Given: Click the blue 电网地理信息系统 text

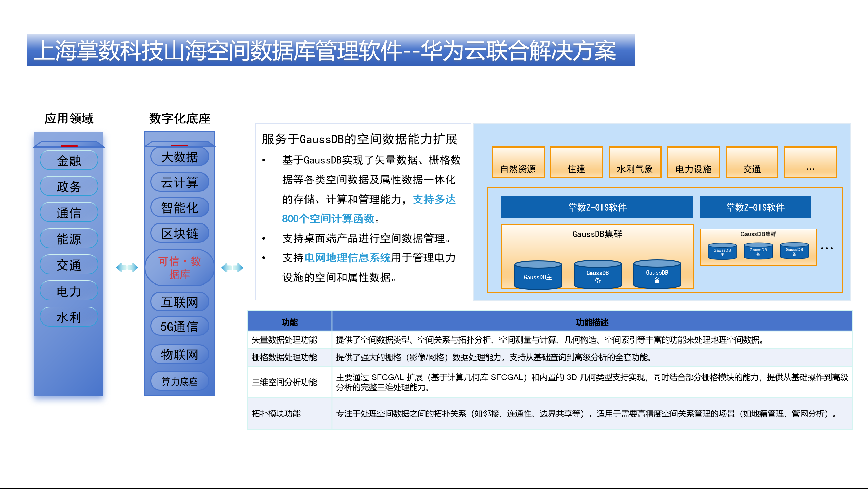Looking at the screenshot, I should coord(347,258).
